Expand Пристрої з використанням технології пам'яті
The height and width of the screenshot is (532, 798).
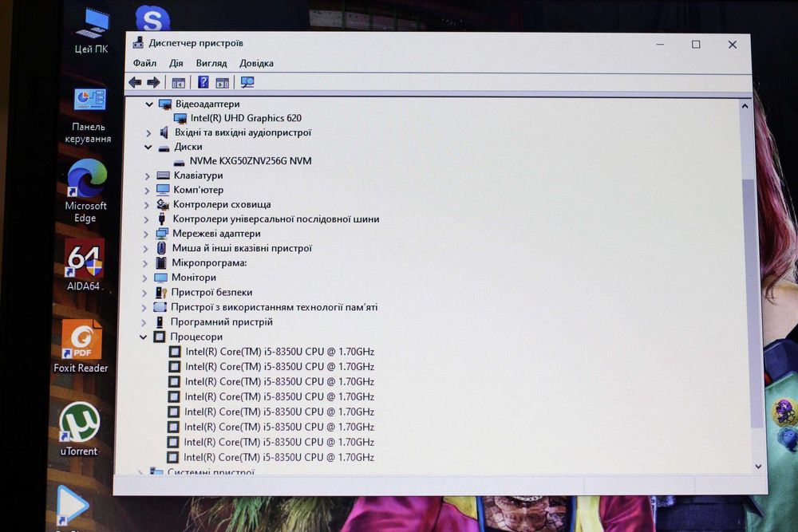pos(144,308)
